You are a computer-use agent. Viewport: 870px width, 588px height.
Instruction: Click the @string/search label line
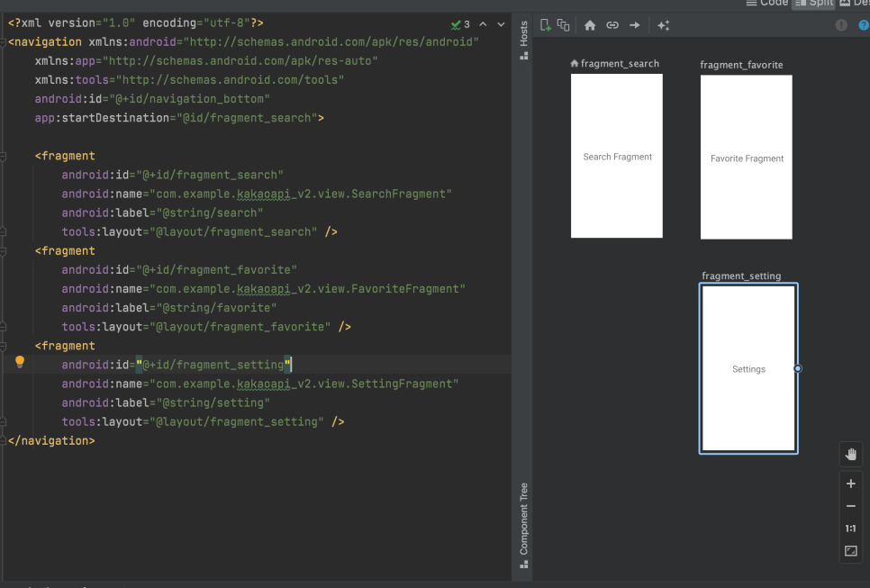(163, 213)
